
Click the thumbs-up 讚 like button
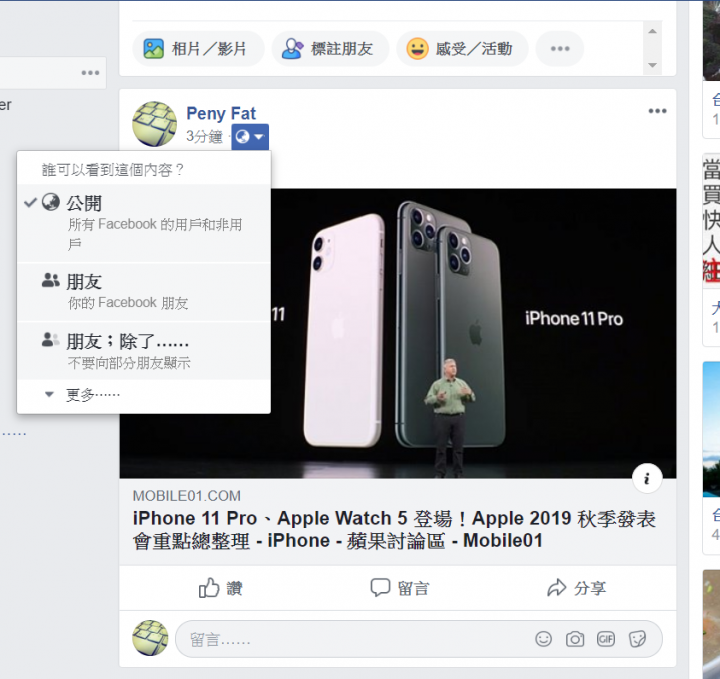click(x=220, y=588)
